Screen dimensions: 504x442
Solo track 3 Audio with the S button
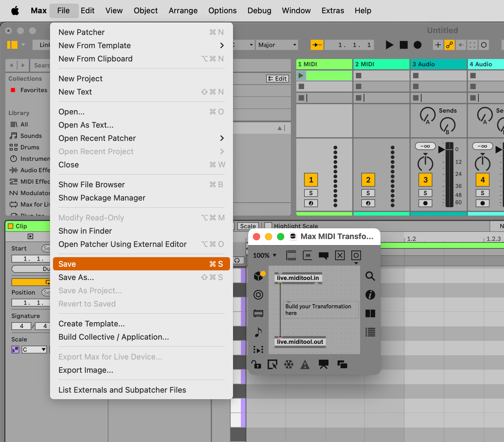[x=425, y=193]
